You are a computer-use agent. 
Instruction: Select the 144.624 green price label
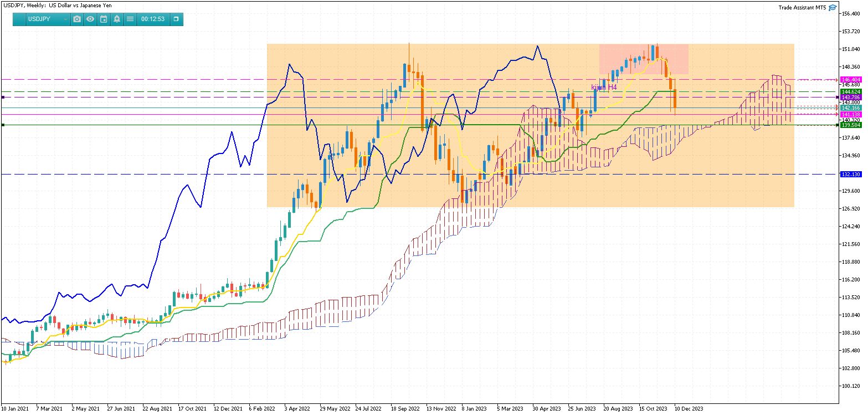coord(851,91)
